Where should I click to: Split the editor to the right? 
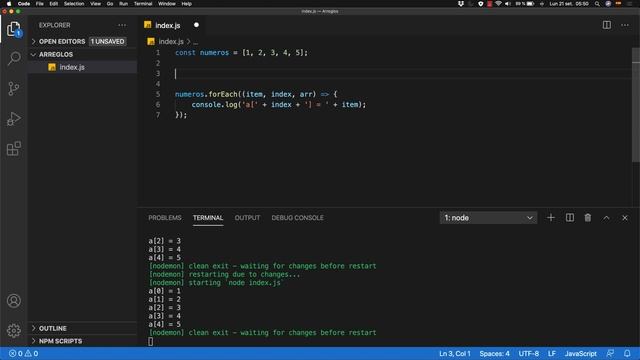click(607, 25)
